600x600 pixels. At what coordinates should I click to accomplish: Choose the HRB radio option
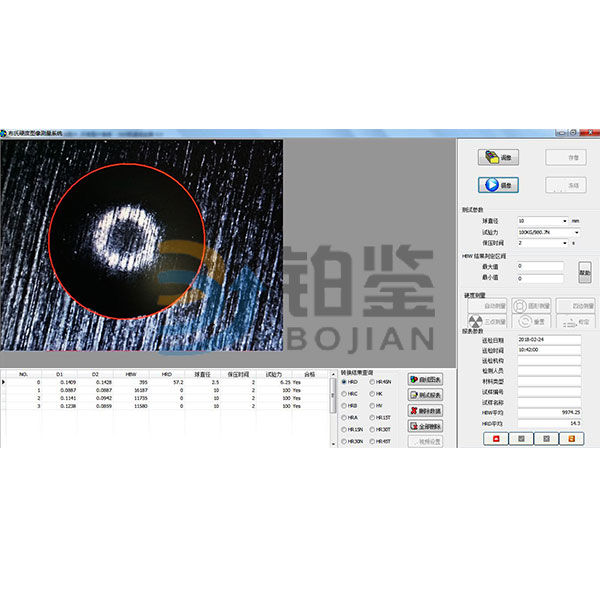pos(346,405)
